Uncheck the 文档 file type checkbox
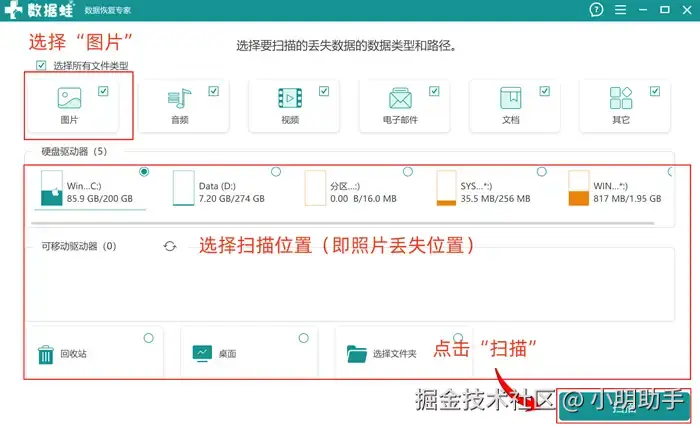Image resolution: width=700 pixels, height=428 pixels. pyautogui.click(x=544, y=91)
